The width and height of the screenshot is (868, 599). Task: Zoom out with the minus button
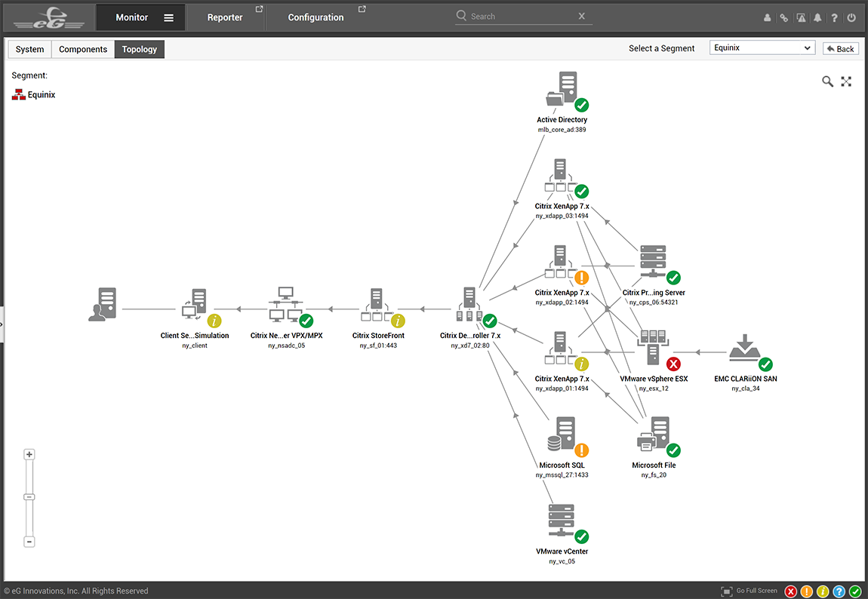click(x=29, y=542)
